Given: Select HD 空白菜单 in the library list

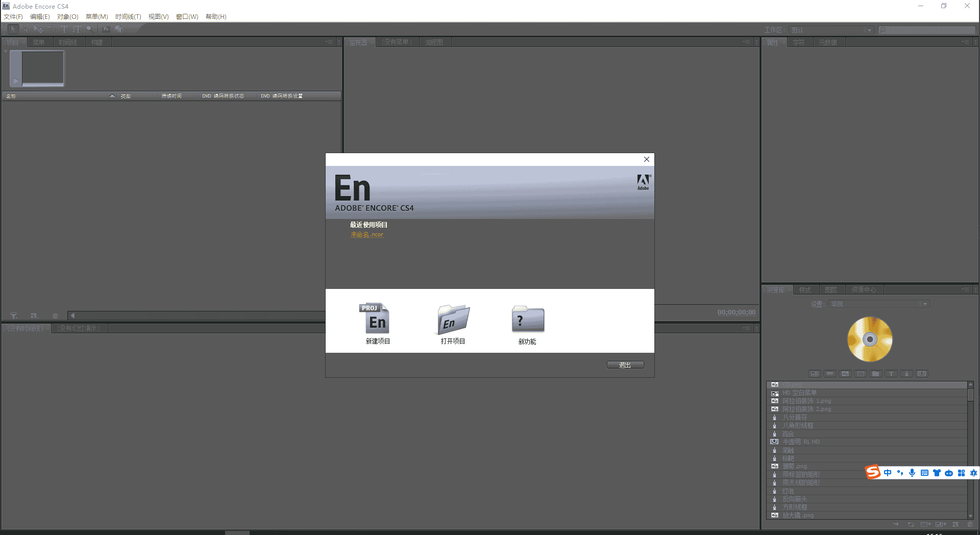Looking at the screenshot, I should tap(867, 393).
